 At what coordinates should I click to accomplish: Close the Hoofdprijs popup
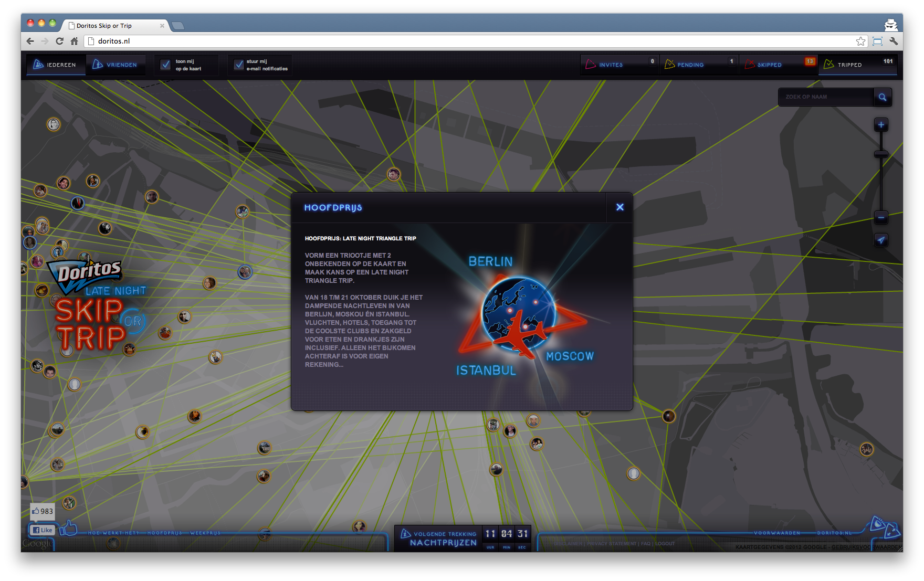pos(619,207)
